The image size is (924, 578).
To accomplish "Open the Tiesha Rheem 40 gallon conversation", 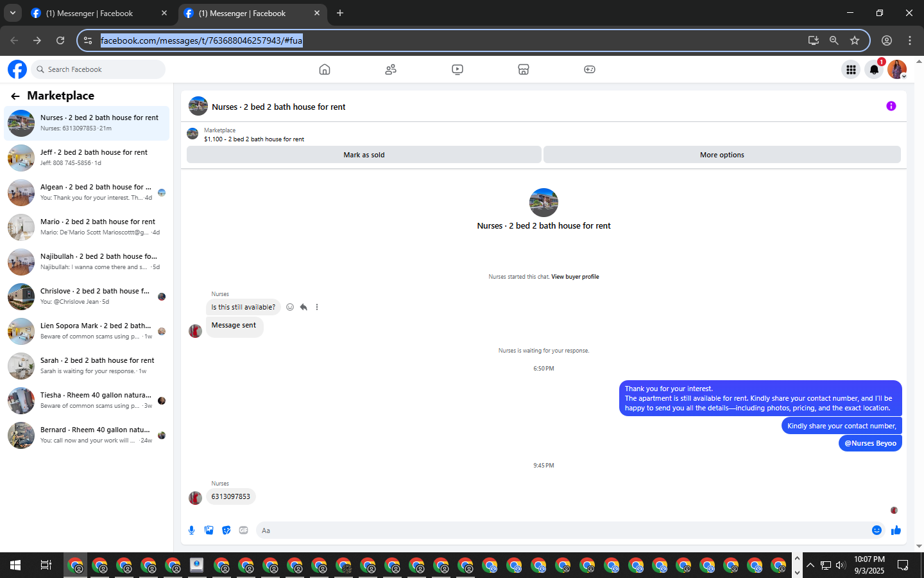I will click(87, 401).
